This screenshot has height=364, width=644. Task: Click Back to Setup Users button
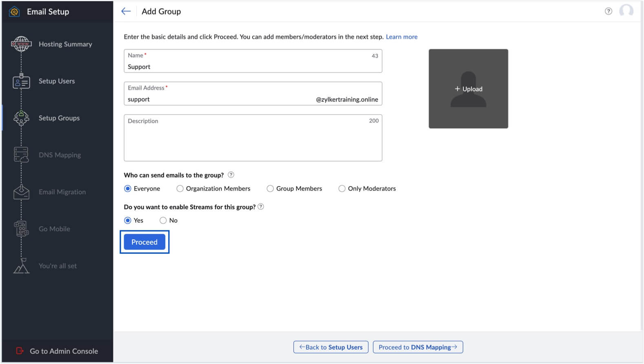331,347
